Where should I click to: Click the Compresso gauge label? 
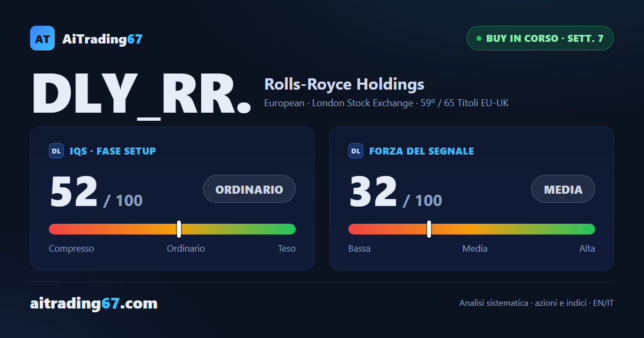71,248
